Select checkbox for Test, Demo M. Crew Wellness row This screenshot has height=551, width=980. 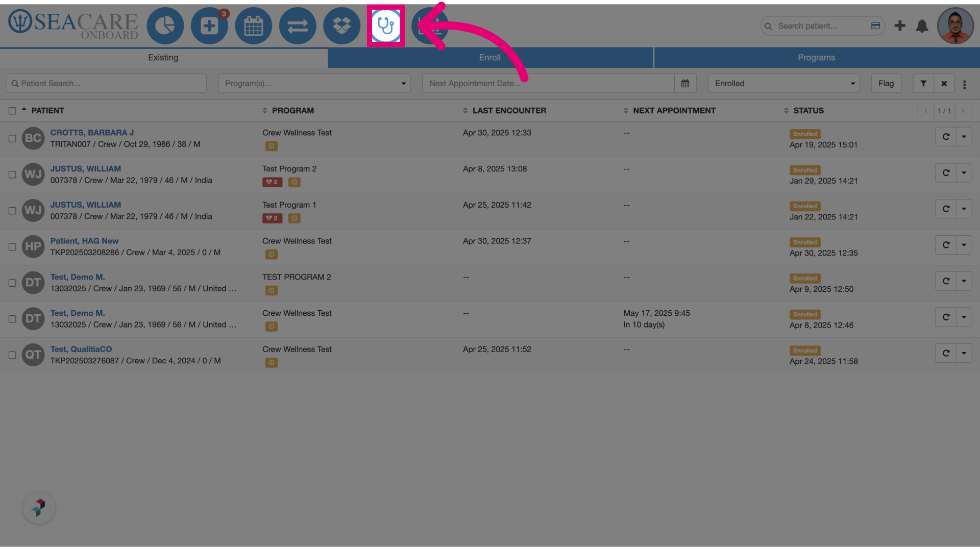pyautogui.click(x=12, y=319)
